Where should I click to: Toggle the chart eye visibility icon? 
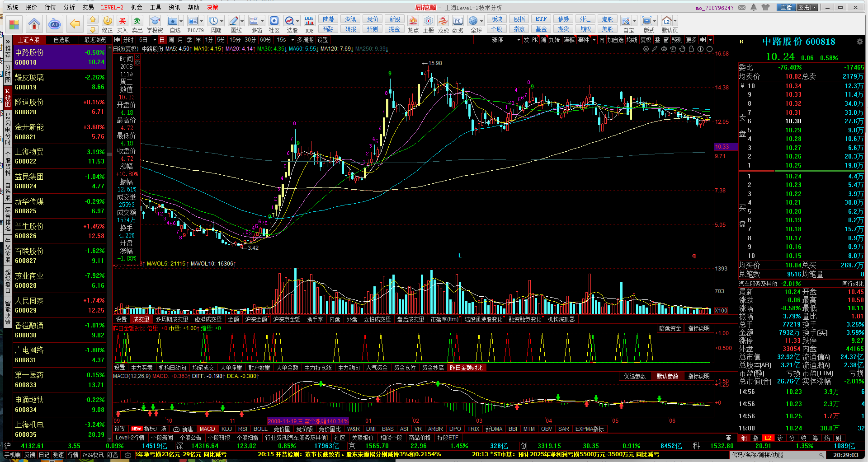pyautogui.click(x=664, y=49)
